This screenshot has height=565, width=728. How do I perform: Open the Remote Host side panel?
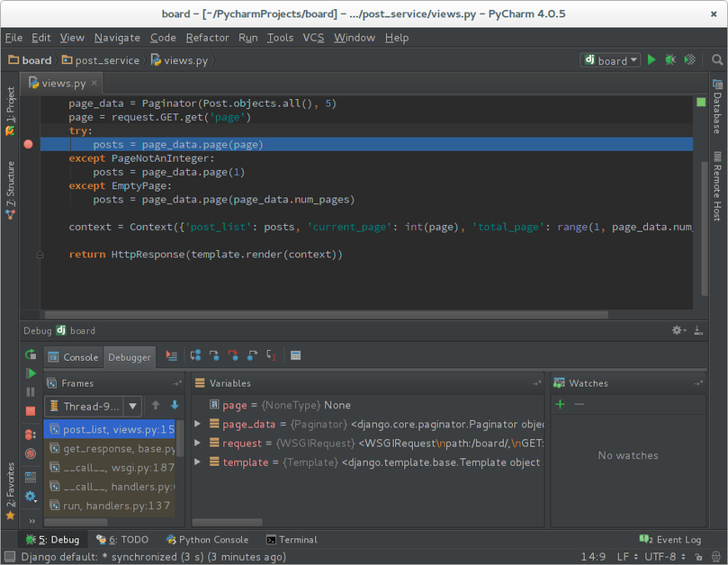click(717, 185)
